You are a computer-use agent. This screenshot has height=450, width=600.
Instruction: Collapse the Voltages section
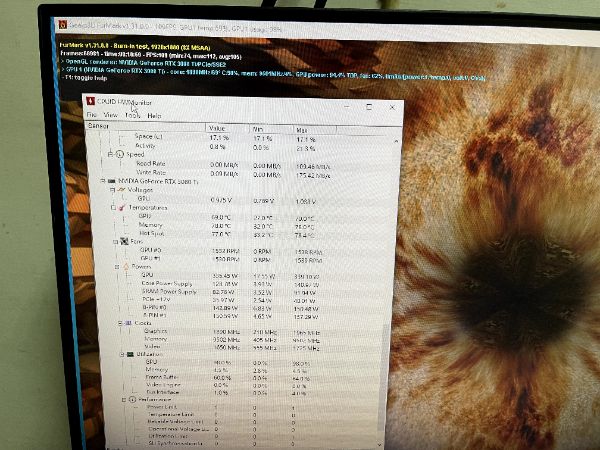[x=112, y=189]
